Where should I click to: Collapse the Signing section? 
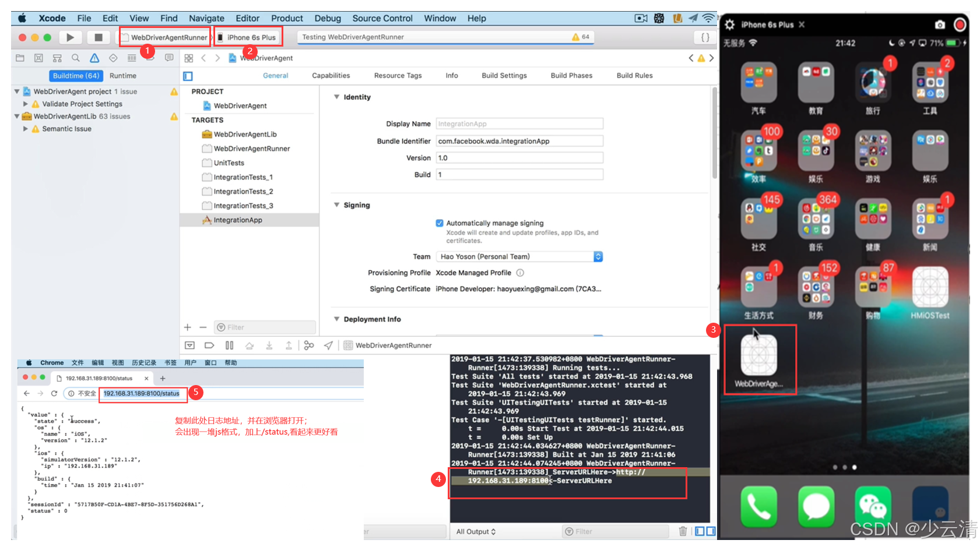[x=336, y=204]
